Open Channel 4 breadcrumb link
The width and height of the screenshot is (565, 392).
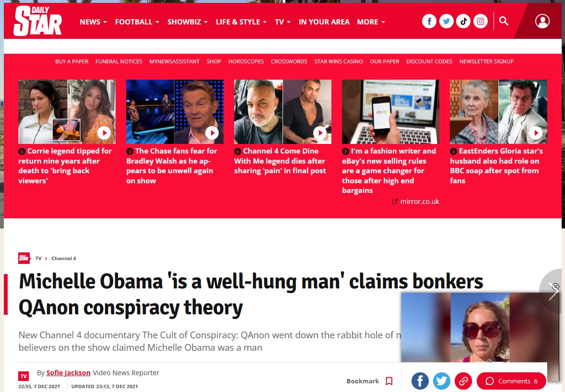[64, 259]
